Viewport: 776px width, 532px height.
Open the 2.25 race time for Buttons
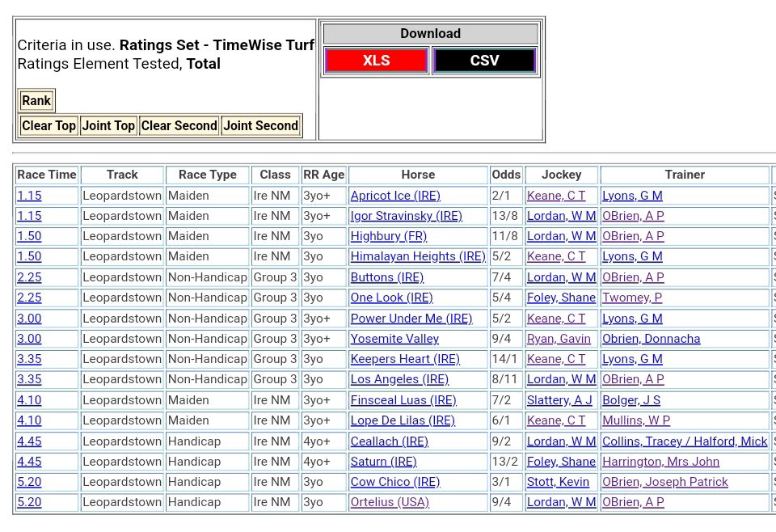(x=29, y=277)
